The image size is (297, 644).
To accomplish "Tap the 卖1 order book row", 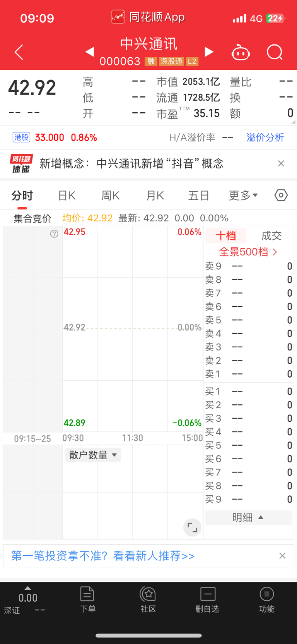I will 248,374.
